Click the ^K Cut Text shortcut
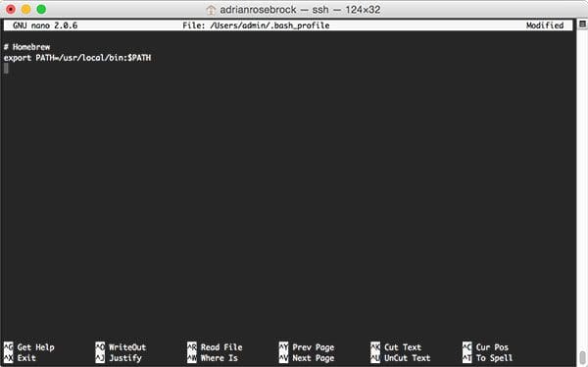This screenshot has width=588, height=367. [x=396, y=347]
